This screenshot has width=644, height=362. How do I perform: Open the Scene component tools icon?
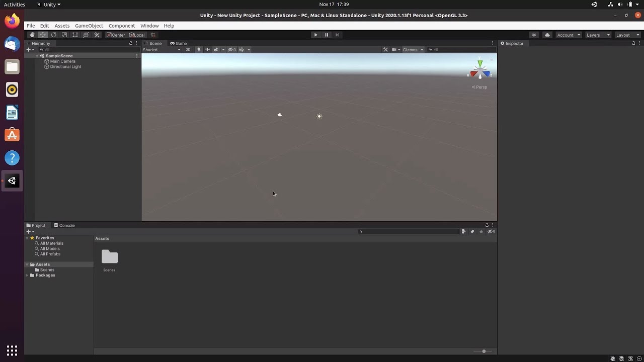tap(385, 50)
